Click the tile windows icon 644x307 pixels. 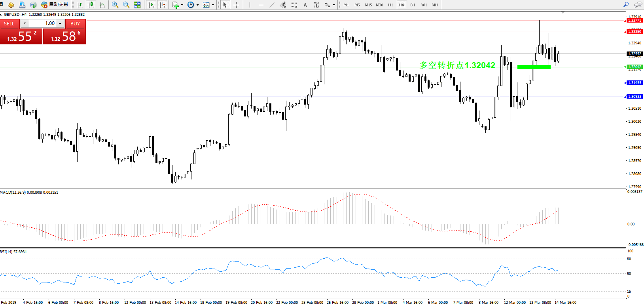pos(137,5)
